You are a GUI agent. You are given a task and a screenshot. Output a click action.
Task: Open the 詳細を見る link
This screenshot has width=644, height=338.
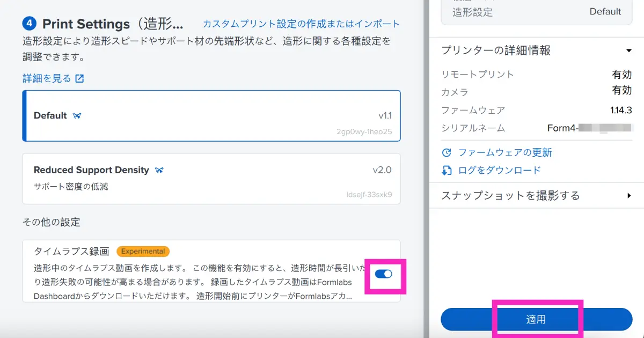pos(47,78)
